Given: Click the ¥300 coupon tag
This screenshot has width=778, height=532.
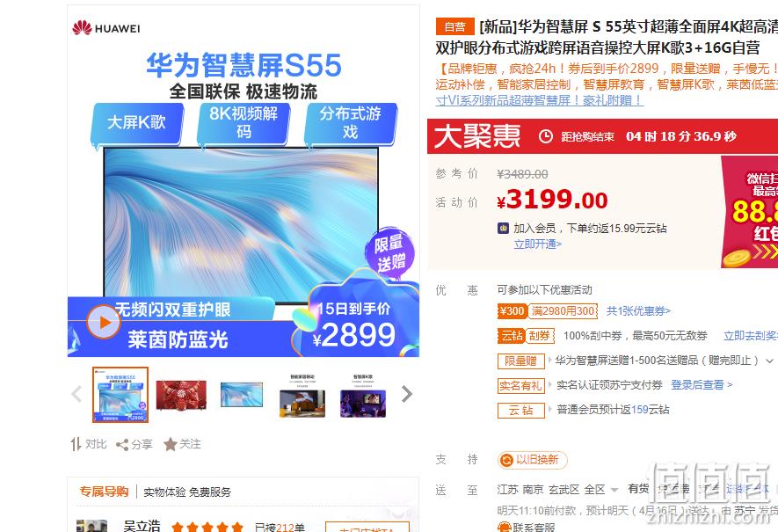Looking at the screenshot, I should 512,311.
